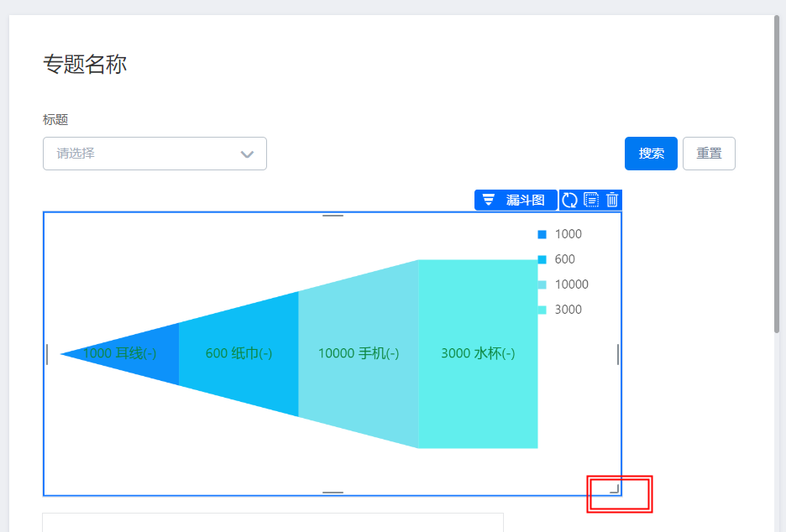Click the bottom-right corner resize handle

[615, 489]
